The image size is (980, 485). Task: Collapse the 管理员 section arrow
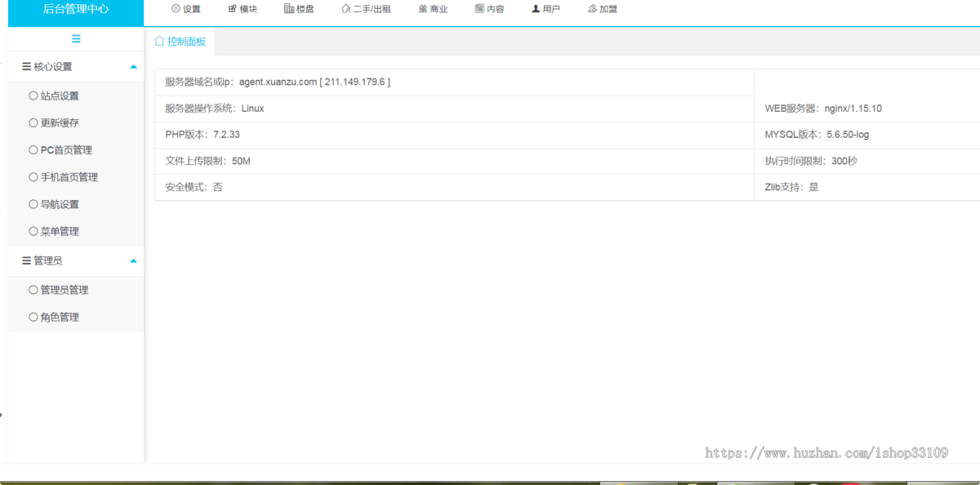(133, 260)
